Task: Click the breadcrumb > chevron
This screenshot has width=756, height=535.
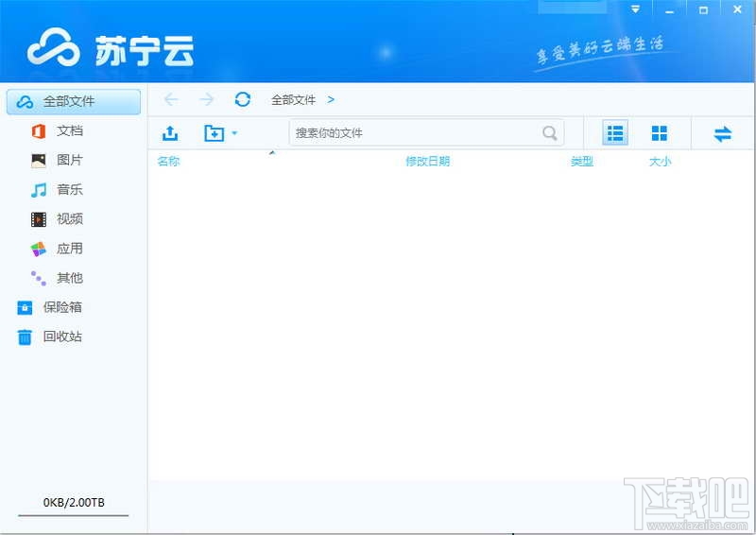Action: (x=331, y=99)
